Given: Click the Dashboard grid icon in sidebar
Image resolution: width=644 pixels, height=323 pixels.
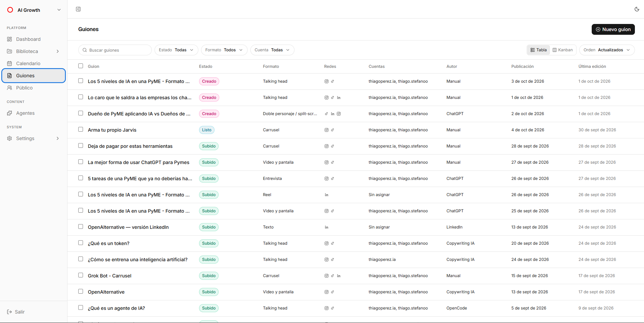Looking at the screenshot, I should [x=9, y=39].
